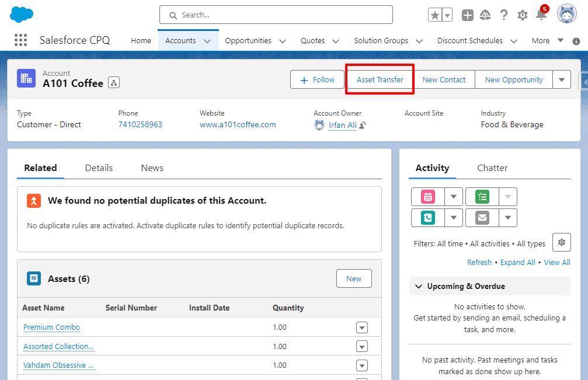Open the App Launcher grid icon

coord(20,40)
